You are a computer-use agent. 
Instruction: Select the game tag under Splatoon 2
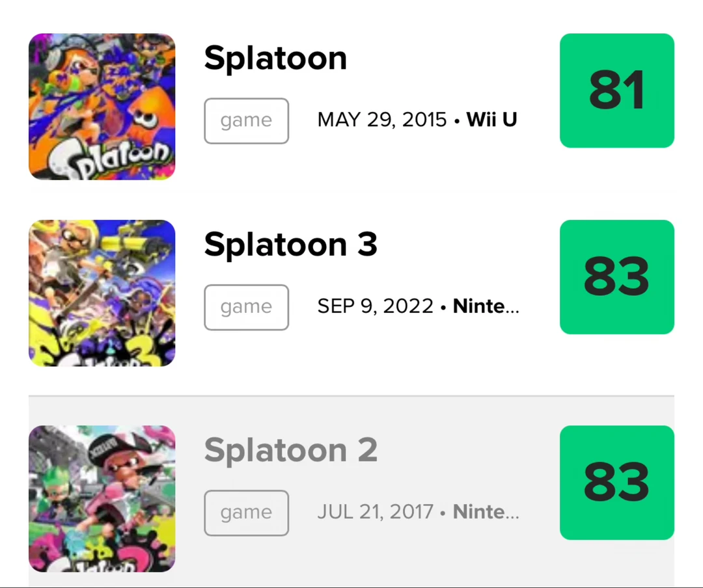pos(246,513)
